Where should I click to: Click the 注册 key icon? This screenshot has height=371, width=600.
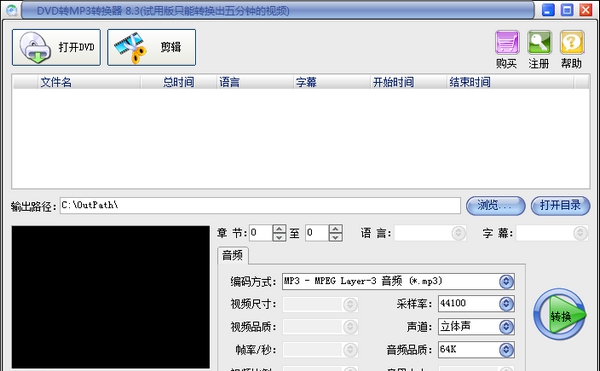tap(539, 42)
